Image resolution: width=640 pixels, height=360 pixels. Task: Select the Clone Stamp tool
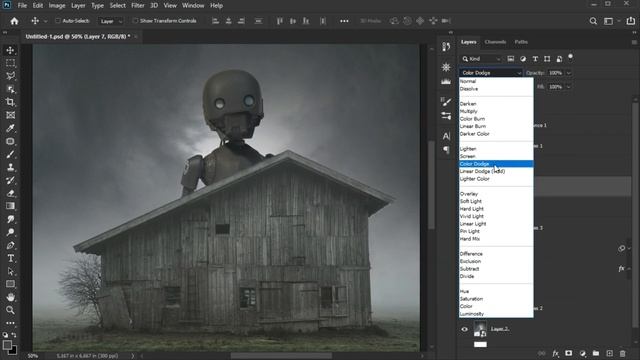tap(10, 167)
